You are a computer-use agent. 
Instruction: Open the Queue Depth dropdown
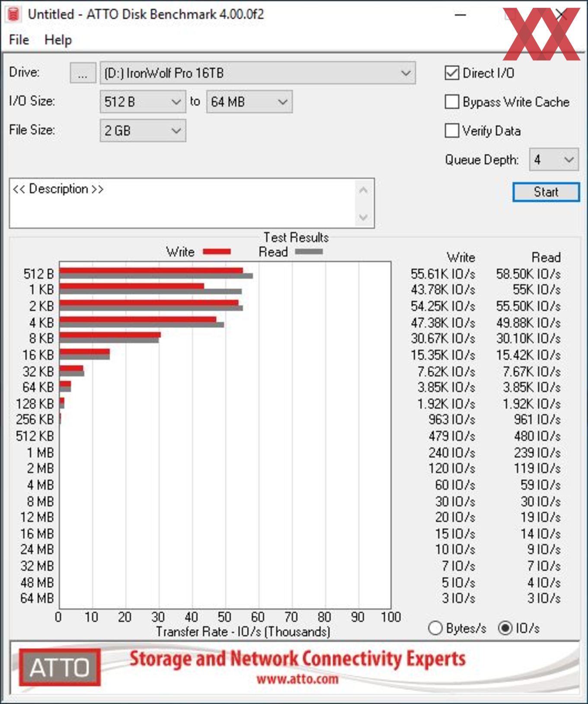pyautogui.click(x=554, y=160)
